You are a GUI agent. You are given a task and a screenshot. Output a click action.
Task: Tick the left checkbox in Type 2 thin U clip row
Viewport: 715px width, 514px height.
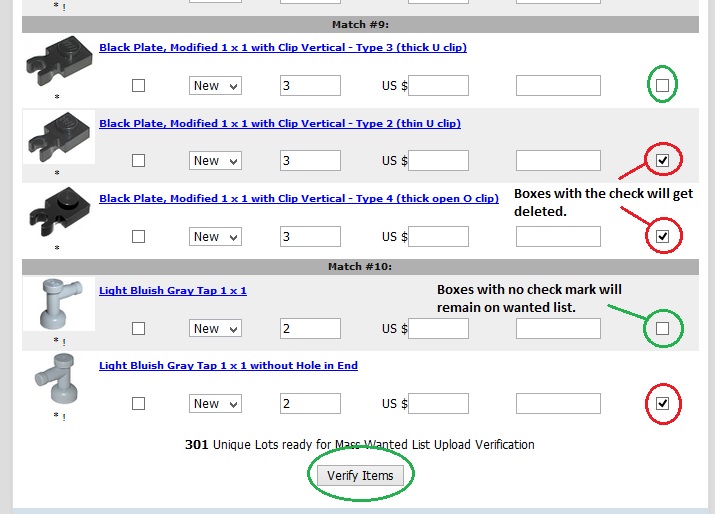click(x=138, y=161)
